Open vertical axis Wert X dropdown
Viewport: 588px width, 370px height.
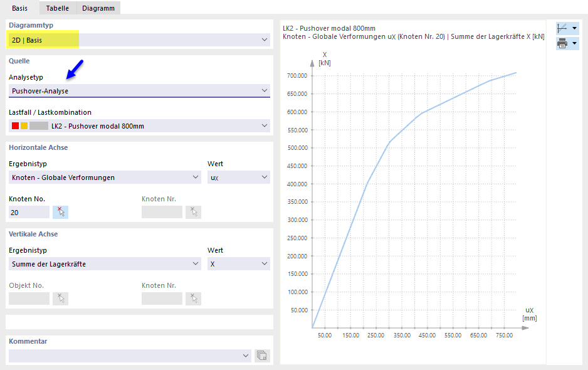coord(238,264)
